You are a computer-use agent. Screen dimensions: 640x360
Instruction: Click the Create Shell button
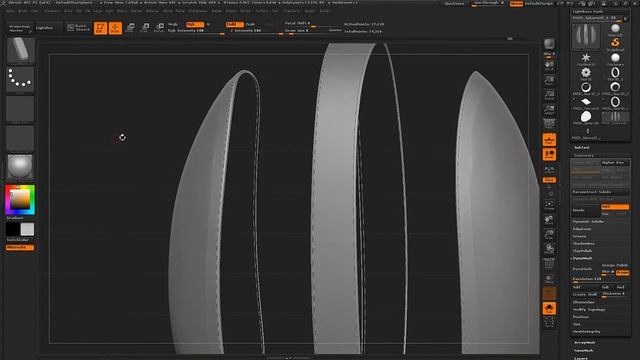(x=585, y=294)
